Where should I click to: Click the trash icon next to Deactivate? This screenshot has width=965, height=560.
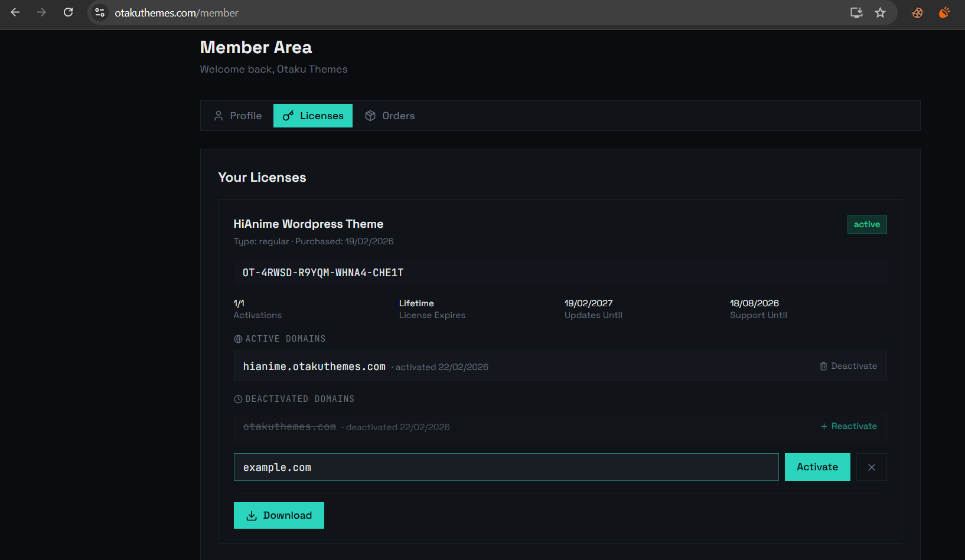[x=823, y=366]
